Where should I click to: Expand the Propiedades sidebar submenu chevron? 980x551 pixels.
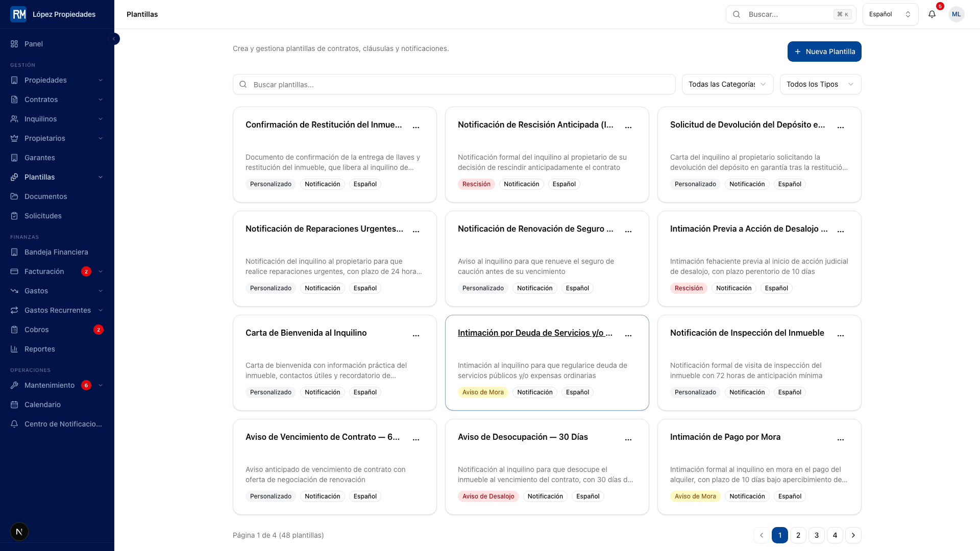(101, 80)
